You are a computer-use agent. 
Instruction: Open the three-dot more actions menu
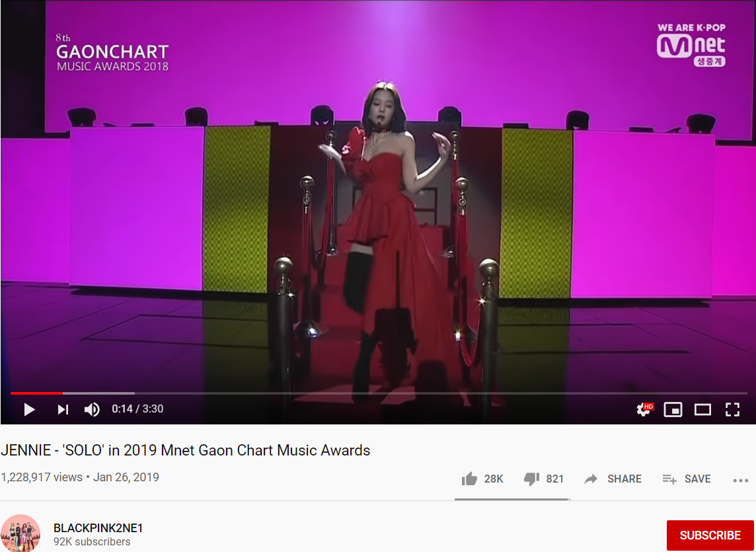tap(741, 480)
